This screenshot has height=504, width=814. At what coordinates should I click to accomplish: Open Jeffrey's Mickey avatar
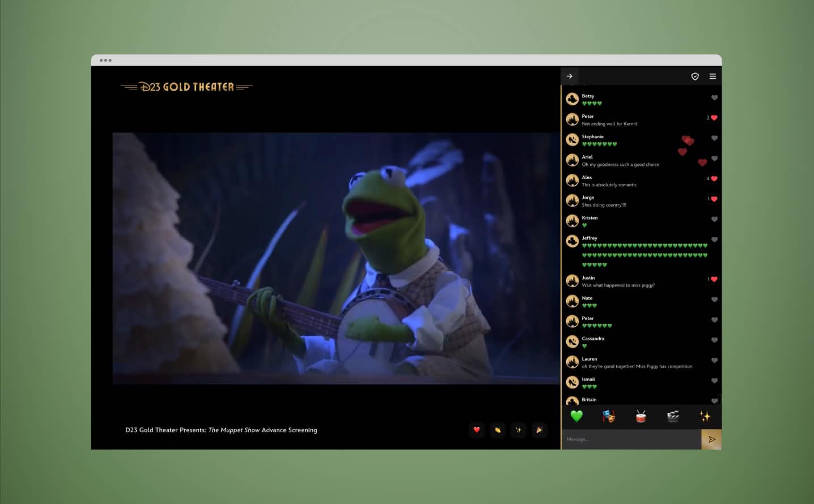pyautogui.click(x=573, y=241)
